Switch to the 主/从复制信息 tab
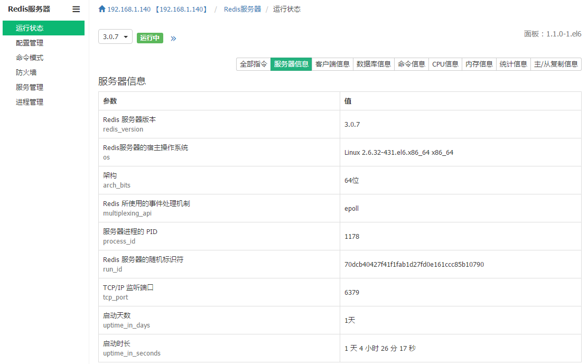 [x=556, y=64]
